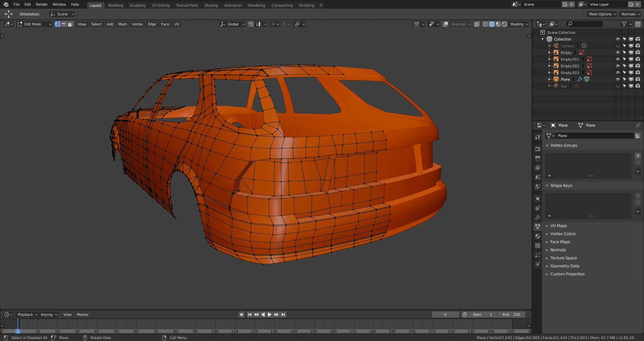Switch to wireframe viewport shading
The height and width of the screenshot is (341, 644).
[x=485, y=24]
